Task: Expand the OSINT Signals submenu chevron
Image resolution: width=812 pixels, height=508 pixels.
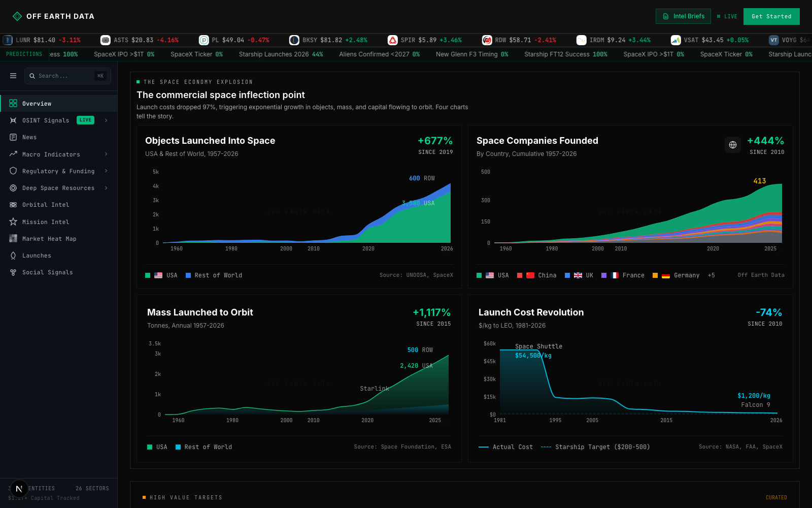Action: 106,120
